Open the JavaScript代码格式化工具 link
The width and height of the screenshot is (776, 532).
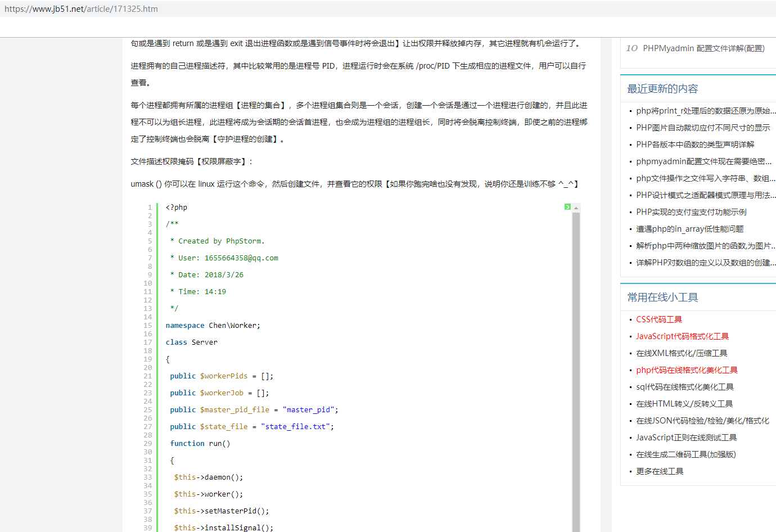pyautogui.click(x=682, y=336)
